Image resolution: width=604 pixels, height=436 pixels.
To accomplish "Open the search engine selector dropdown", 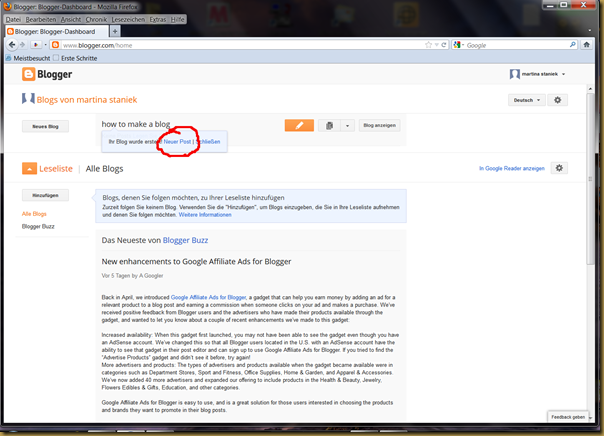I will tap(459, 45).
